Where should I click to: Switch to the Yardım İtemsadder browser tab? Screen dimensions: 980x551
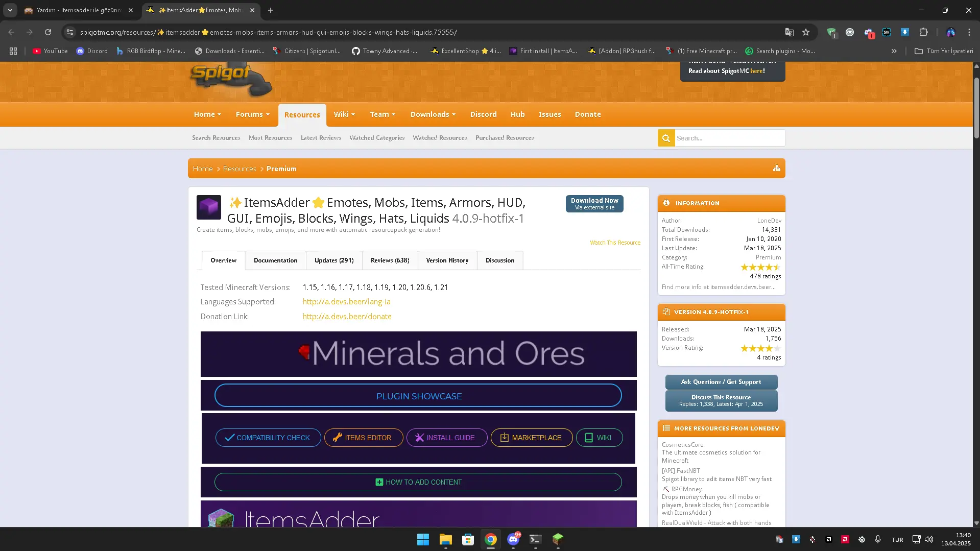point(79,10)
